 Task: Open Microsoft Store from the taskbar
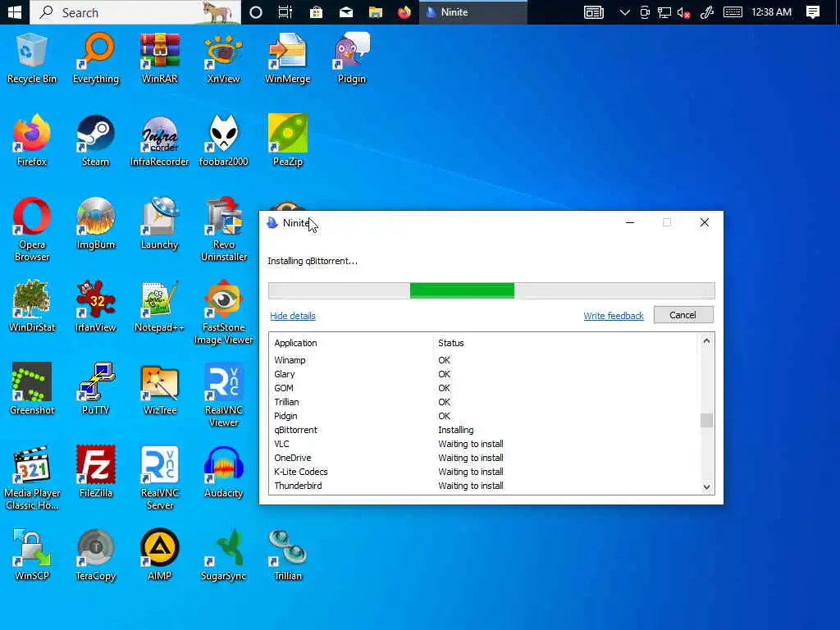coord(316,11)
